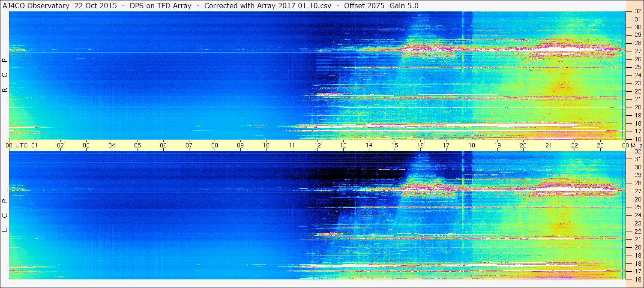
Task: Click the Offset 2075 value in header
Action: point(364,6)
